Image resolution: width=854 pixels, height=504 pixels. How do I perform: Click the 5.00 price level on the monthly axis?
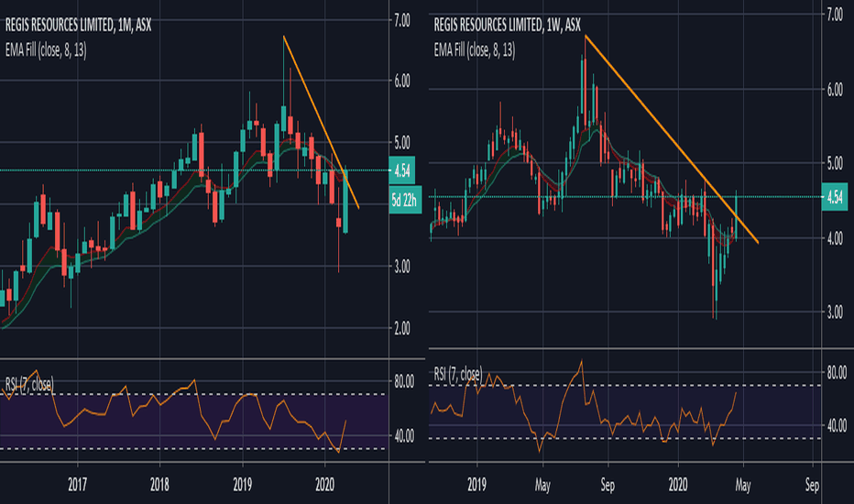click(x=402, y=143)
